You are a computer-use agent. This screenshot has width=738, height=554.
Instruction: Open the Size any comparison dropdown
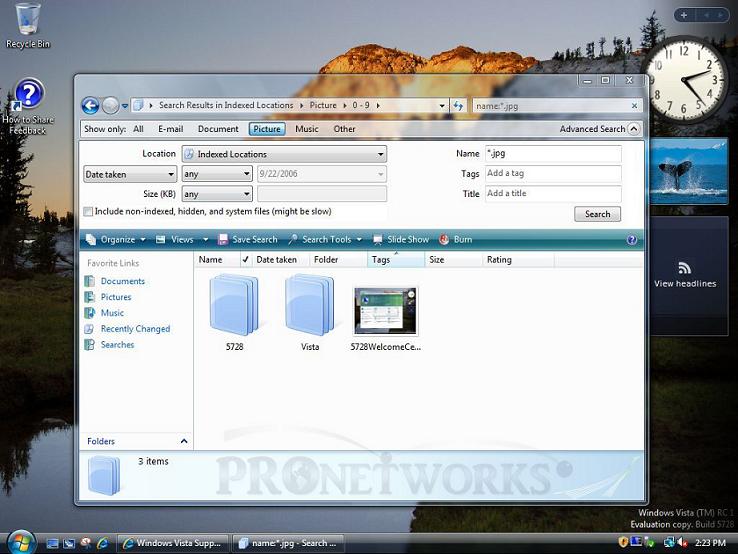(x=216, y=195)
